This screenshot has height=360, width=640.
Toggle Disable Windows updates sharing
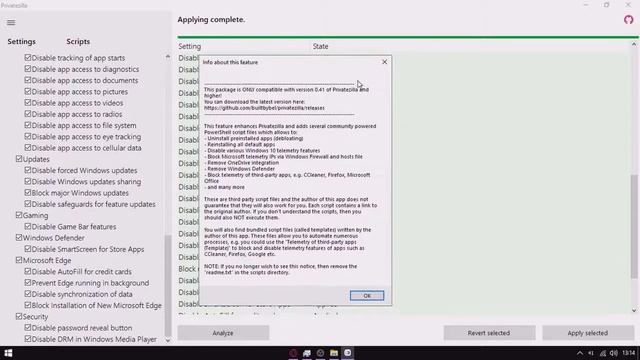pos(28,181)
